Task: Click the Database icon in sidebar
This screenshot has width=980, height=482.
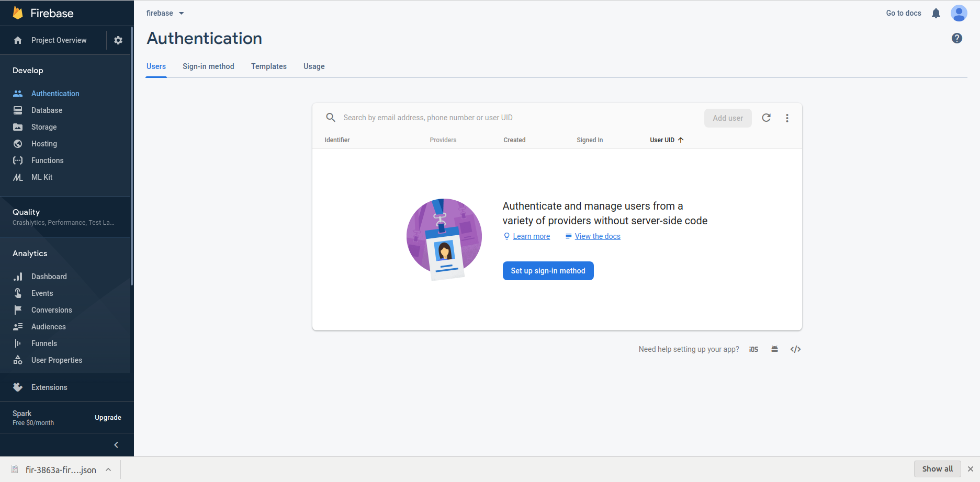Action: (x=18, y=110)
